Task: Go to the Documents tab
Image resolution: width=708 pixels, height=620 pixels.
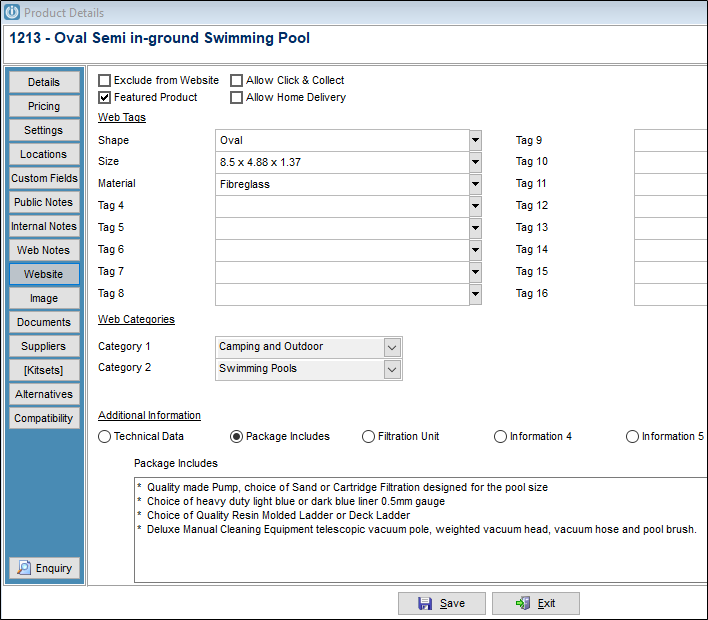Action: click(44, 322)
